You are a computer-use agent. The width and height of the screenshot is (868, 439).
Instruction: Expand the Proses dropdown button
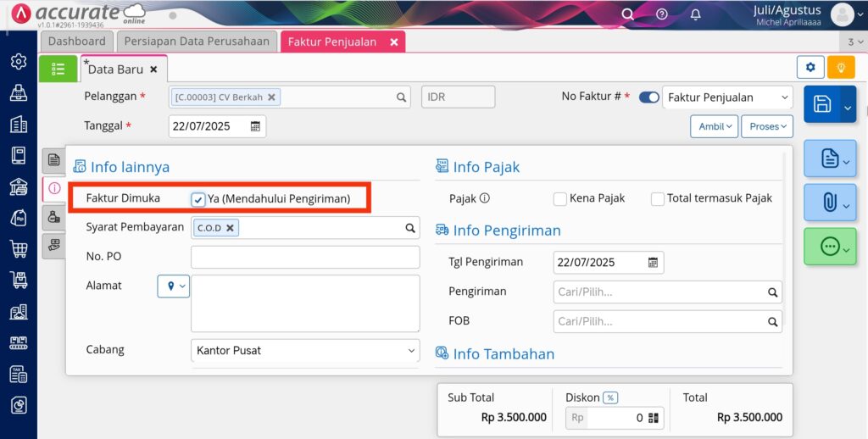point(767,126)
